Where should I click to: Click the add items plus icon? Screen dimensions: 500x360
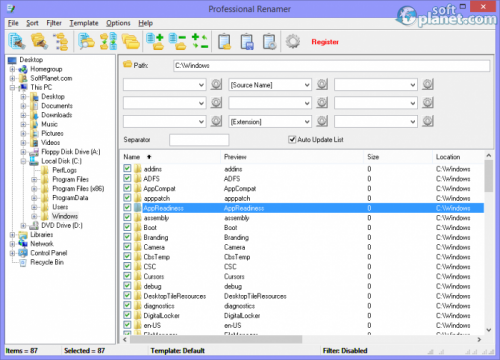point(155,42)
